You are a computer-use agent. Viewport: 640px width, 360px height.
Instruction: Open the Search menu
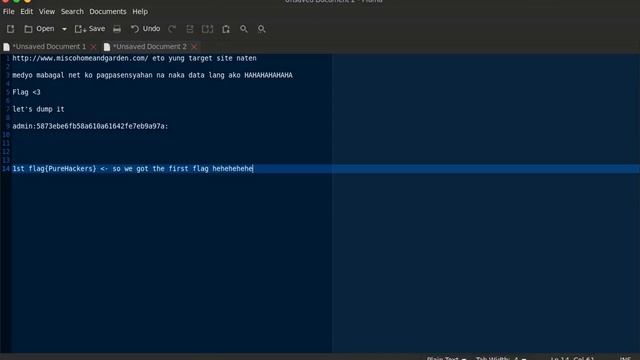pos(72,11)
